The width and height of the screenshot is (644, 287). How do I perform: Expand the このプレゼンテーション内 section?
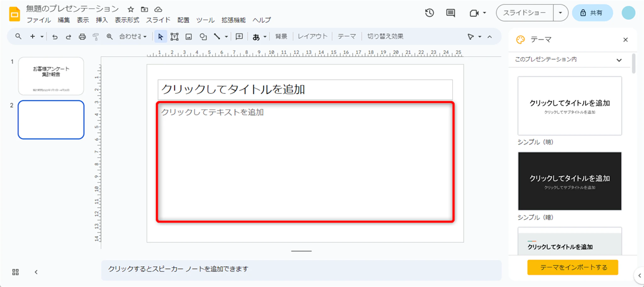(x=619, y=60)
